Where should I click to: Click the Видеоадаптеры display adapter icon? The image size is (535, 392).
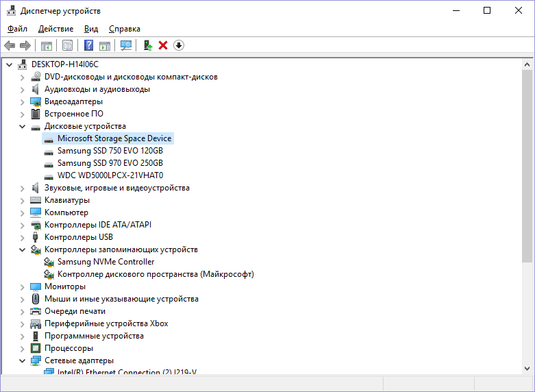[36, 101]
